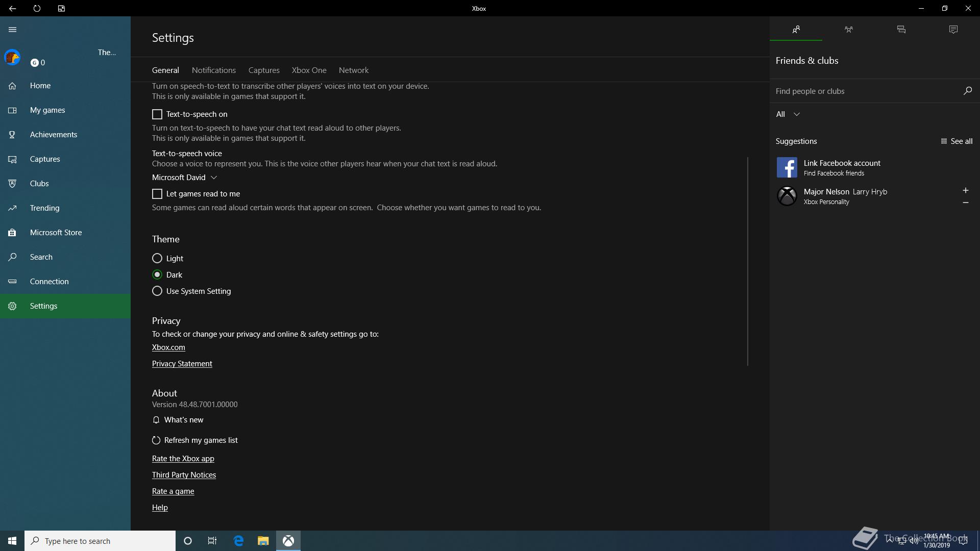The height and width of the screenshot is (551, 980).
Task: Expand the All friends filter dropdown
Action: (x=788, y=114)
